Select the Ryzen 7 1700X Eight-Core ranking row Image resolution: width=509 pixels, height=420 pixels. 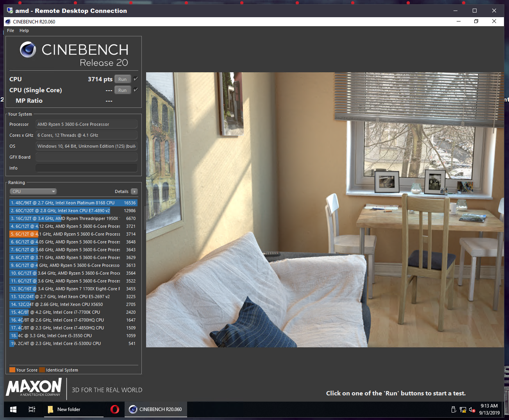click(73, 289)
